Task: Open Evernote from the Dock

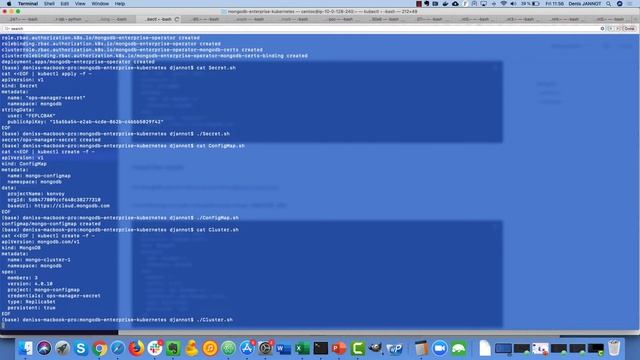Action: pyautogui.click(x=173, y=348)
